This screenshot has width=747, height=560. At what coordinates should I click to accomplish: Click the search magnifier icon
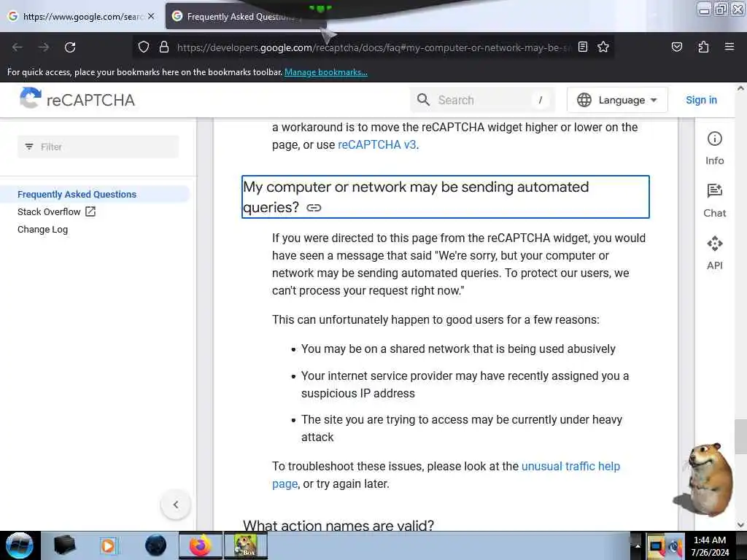click(x=423, y=99)
